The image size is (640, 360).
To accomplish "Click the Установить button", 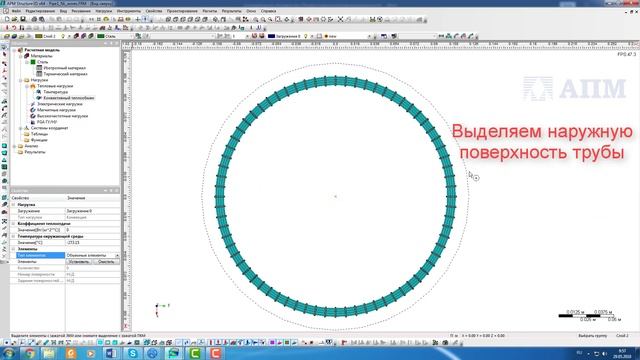I will click(79, 262).
